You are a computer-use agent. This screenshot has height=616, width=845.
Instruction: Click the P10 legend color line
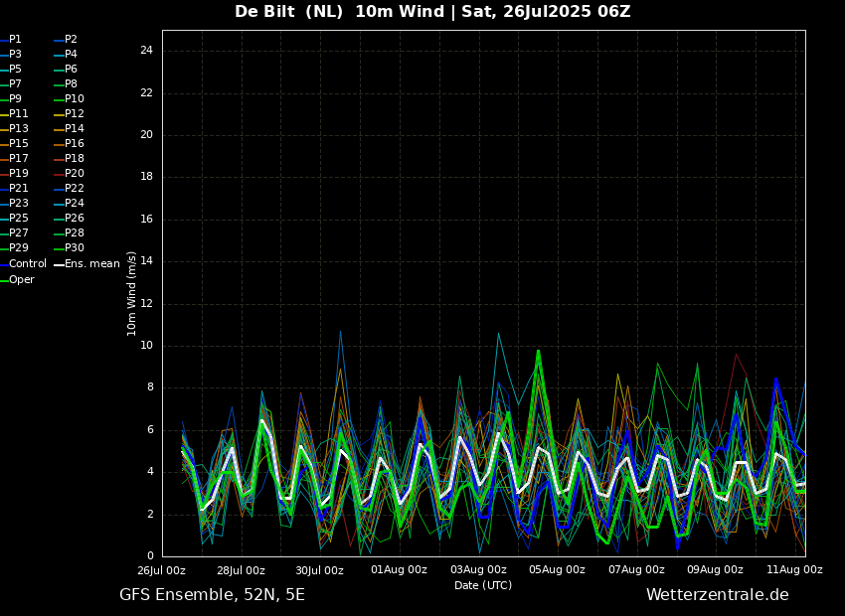point(58,99)
